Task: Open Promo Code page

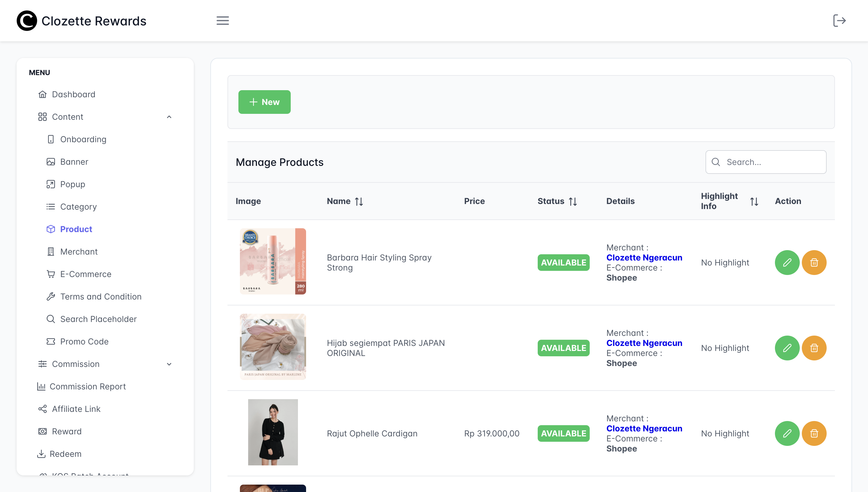Action: pos(84,342)
